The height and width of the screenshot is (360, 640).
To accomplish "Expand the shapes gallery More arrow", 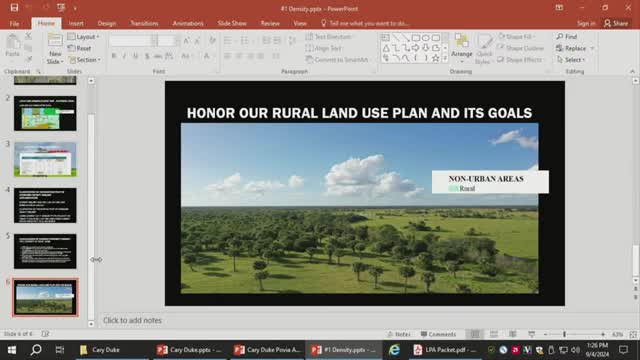I will point(445,59).
